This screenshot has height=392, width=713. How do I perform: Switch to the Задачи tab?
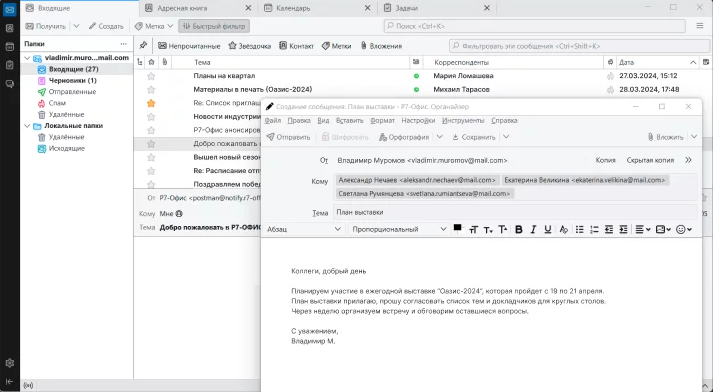pos(407,8)
